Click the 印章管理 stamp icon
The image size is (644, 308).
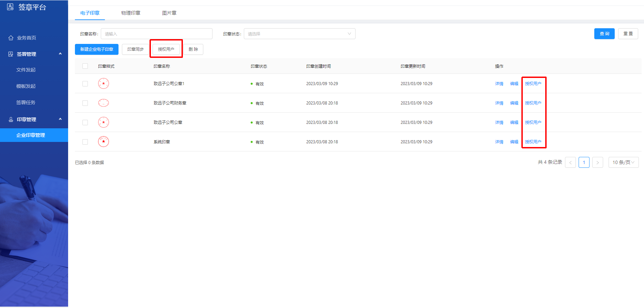click(11, 119)
